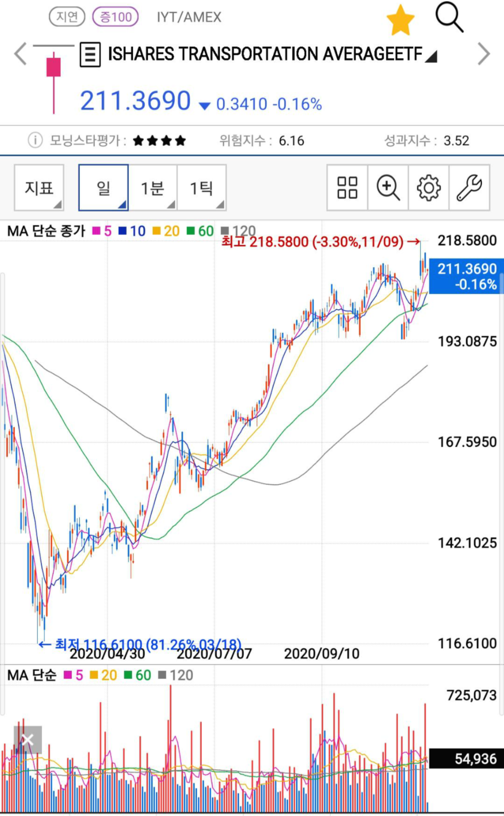Tap the MA 10 blue legend swatch
This screenshot has height=816, width=504.
coord(123,231)
